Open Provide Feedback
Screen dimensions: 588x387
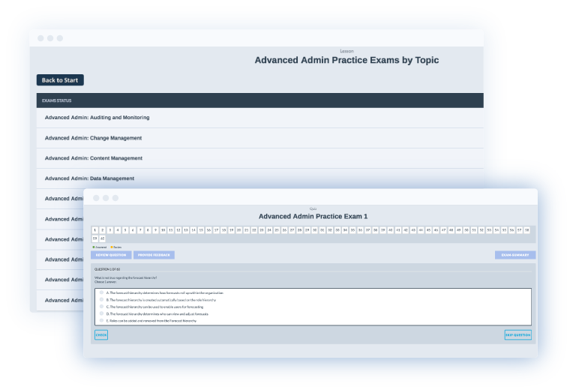154,255
